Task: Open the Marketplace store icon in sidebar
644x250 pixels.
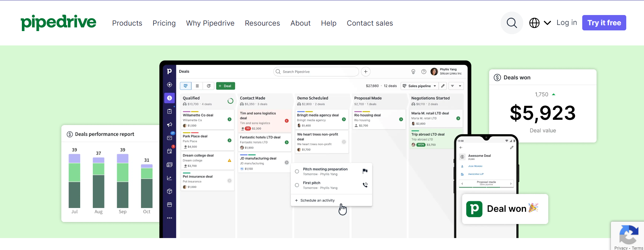Action: [169, 205]
